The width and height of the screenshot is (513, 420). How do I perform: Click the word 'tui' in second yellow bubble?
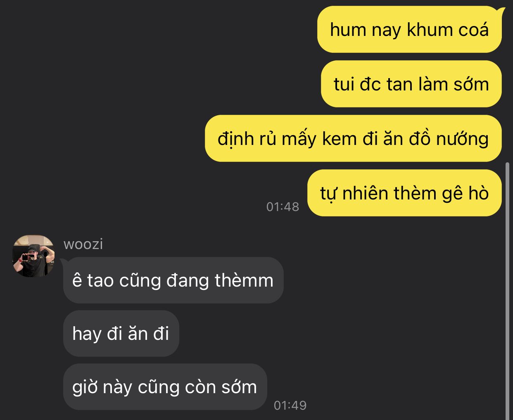tap(344, 84)
